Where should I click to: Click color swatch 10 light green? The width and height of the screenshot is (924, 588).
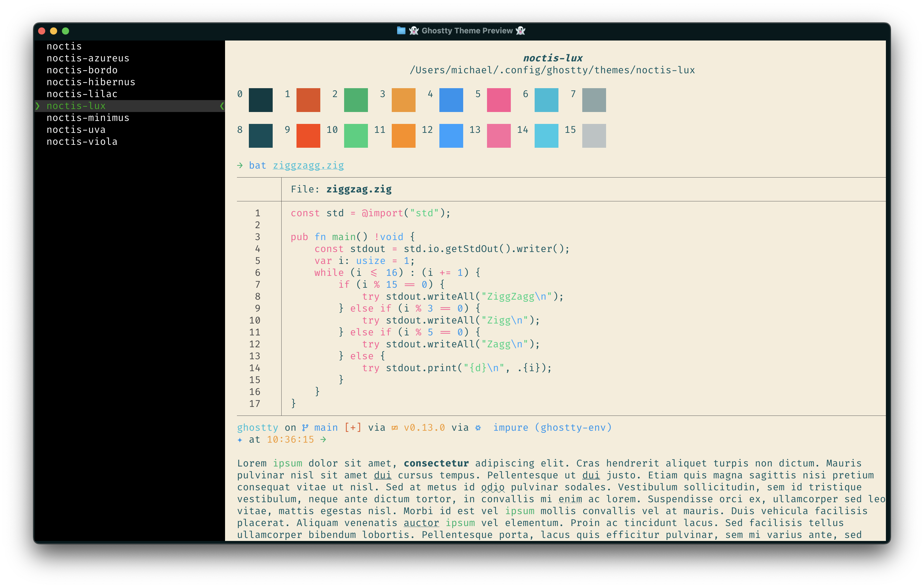(x=356, y=136)
